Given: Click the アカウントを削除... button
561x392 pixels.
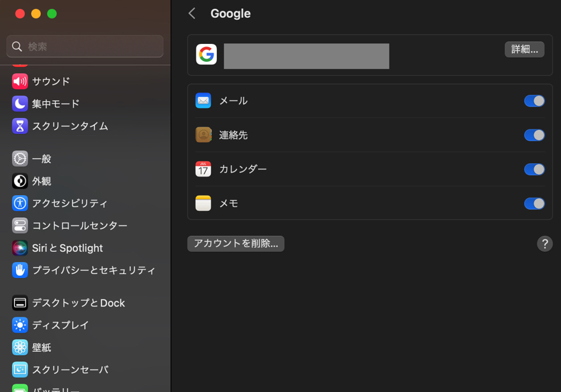Looking at the screenshot, I should [236, 243].
